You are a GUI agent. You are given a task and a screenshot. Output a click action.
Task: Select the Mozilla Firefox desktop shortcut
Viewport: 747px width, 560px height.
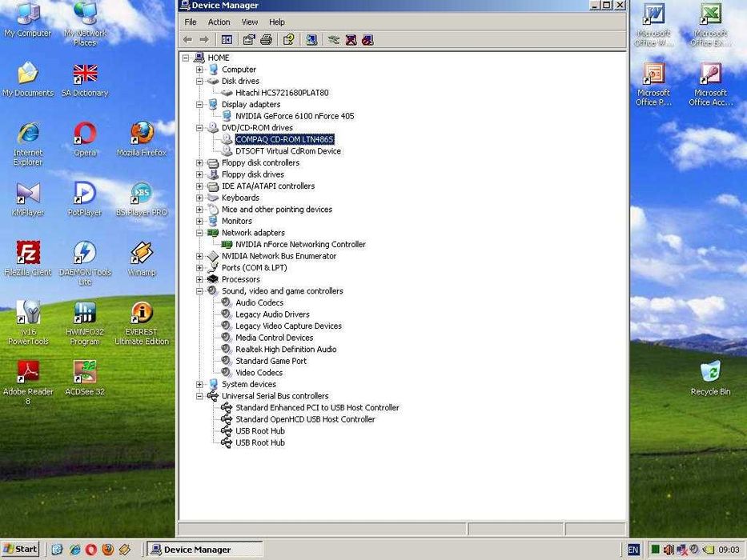pyautogui.click(x=142, y=139)
